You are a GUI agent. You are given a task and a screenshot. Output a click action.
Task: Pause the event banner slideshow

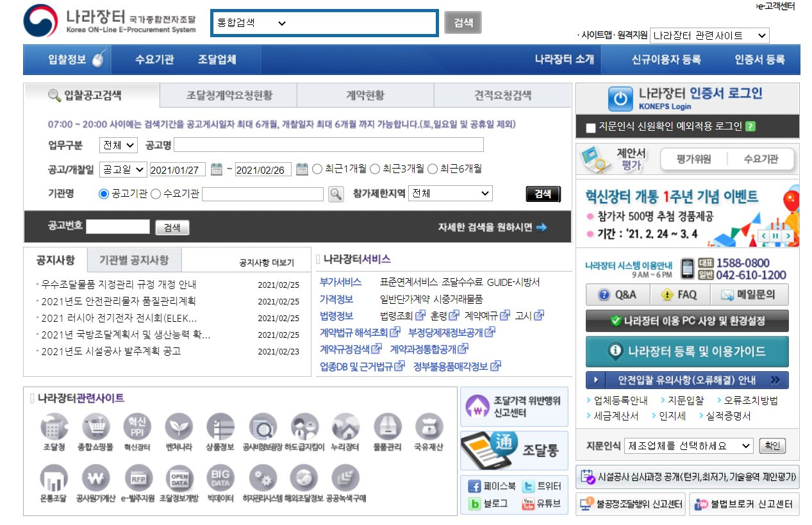775,237
